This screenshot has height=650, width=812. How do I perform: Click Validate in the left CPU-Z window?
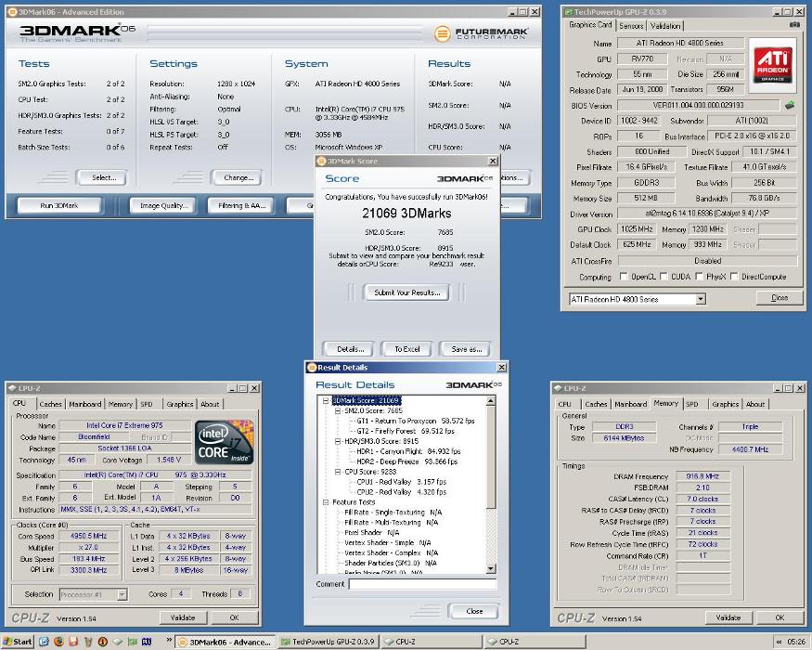coord(183,617)
